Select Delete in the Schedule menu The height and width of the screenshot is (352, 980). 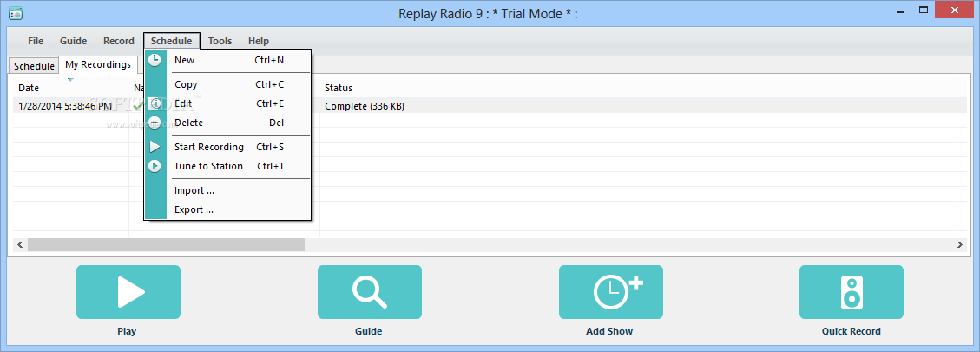coord(227,123)
